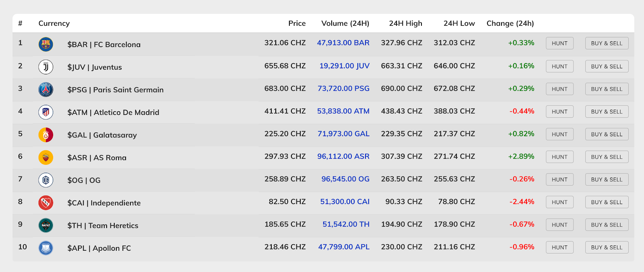Image resolution: width=644 pixels, height=272 pixels.
Task: Click the Paris Saint Germain crest icon
Action: (46, 90)
